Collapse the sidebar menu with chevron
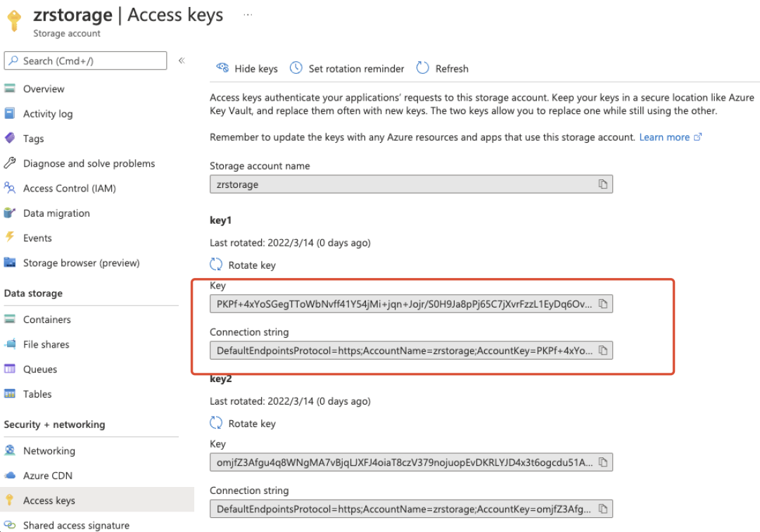Viewport: 760px width, 532px height. tap(181, 61)
